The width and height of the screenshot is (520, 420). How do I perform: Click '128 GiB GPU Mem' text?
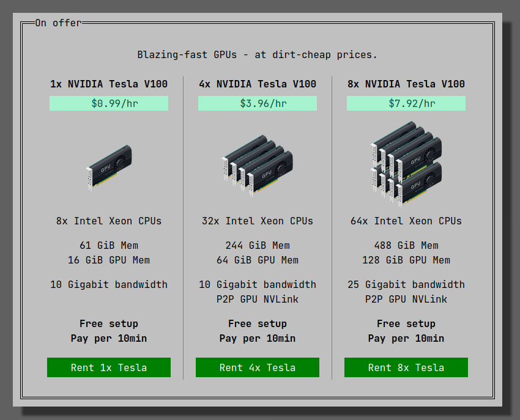point(406,260)
